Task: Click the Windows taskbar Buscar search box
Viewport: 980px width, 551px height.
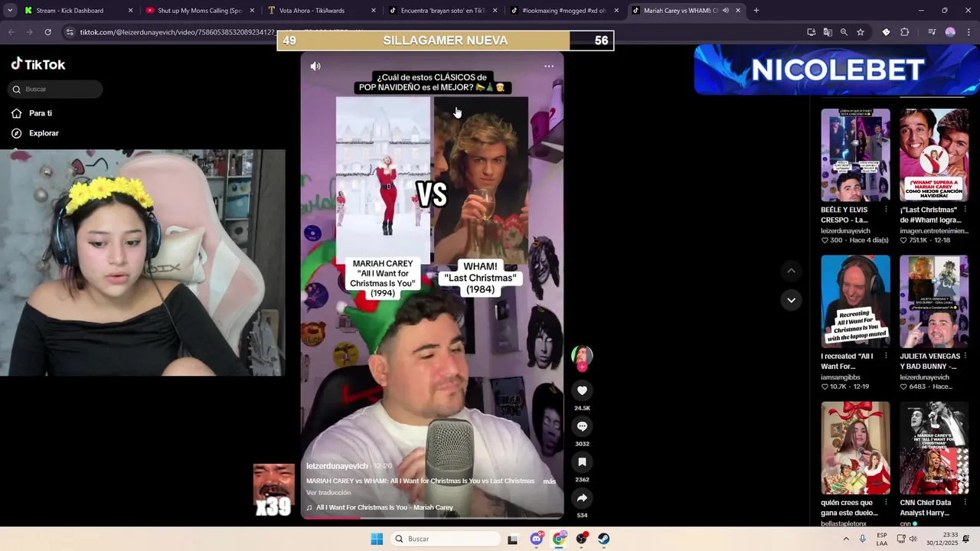Action: point(447,539)
